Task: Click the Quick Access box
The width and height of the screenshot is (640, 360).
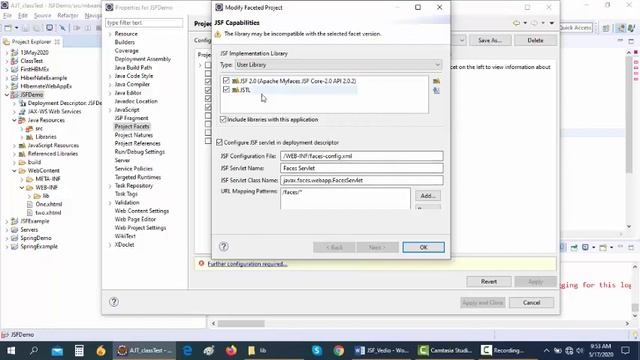Action: 575,27
